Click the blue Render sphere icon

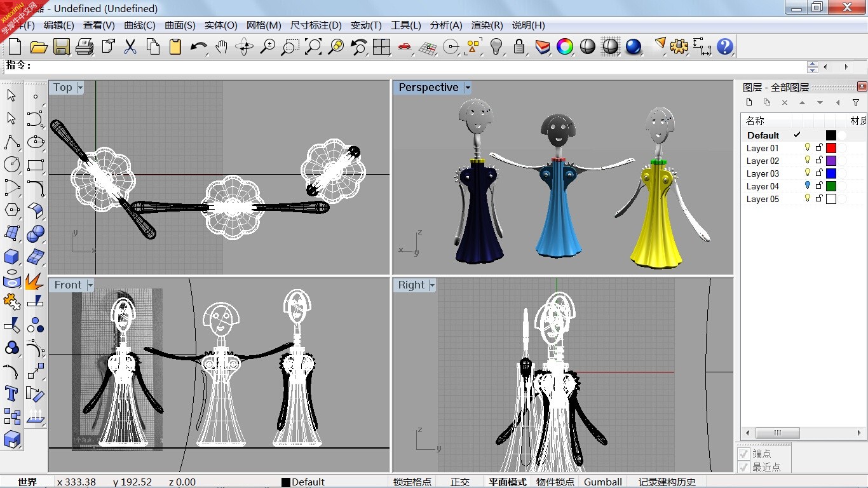coord(634,46)
